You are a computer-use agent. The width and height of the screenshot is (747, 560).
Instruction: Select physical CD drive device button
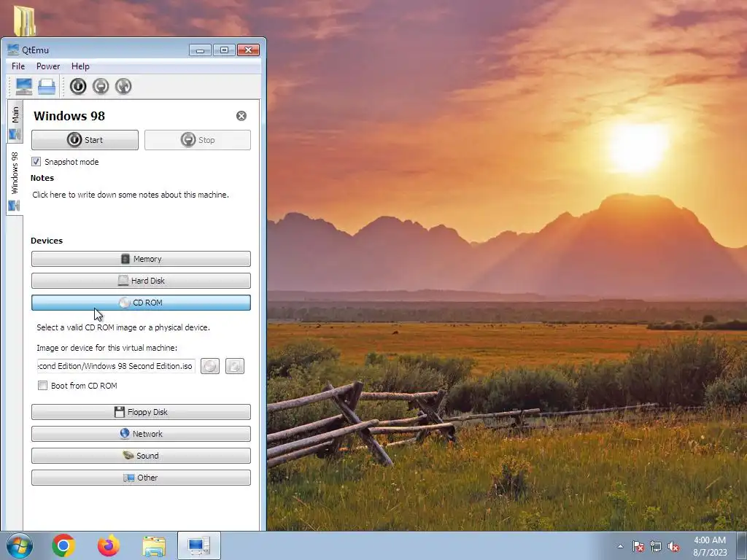(x=235, y=366)
